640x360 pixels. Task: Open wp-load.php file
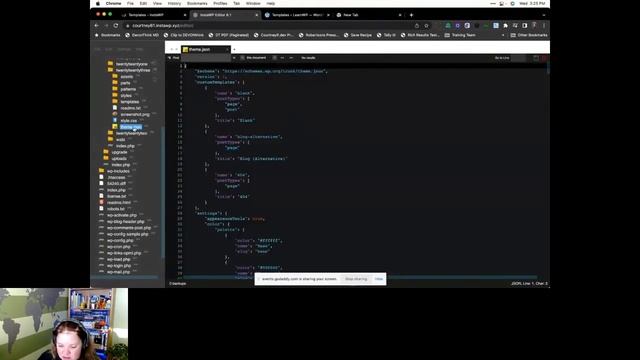[118, 259]
